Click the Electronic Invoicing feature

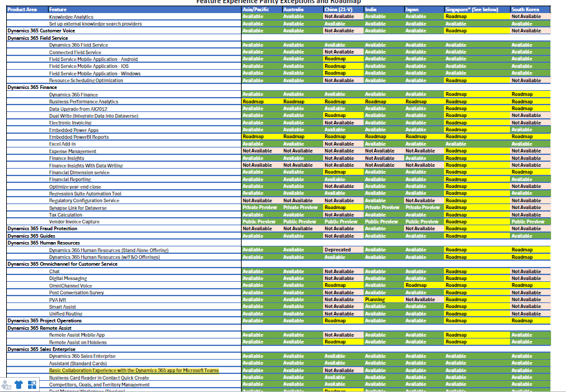(70, 123)
